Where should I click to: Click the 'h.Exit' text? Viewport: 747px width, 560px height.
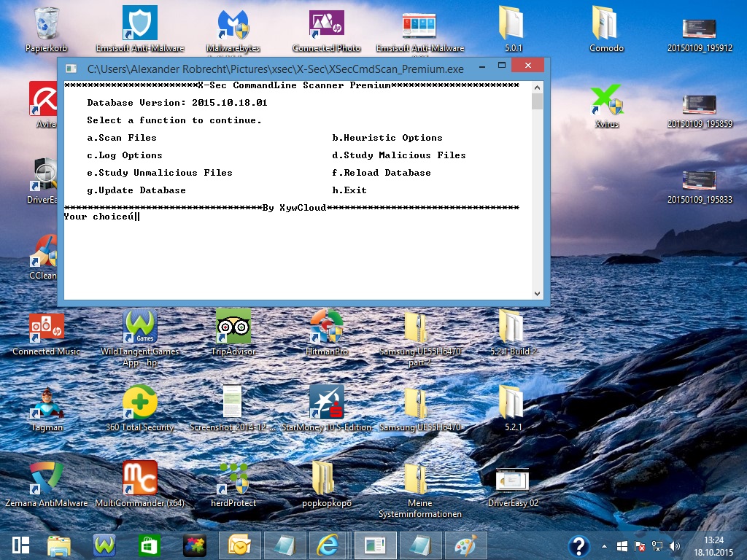coord(349,190)
